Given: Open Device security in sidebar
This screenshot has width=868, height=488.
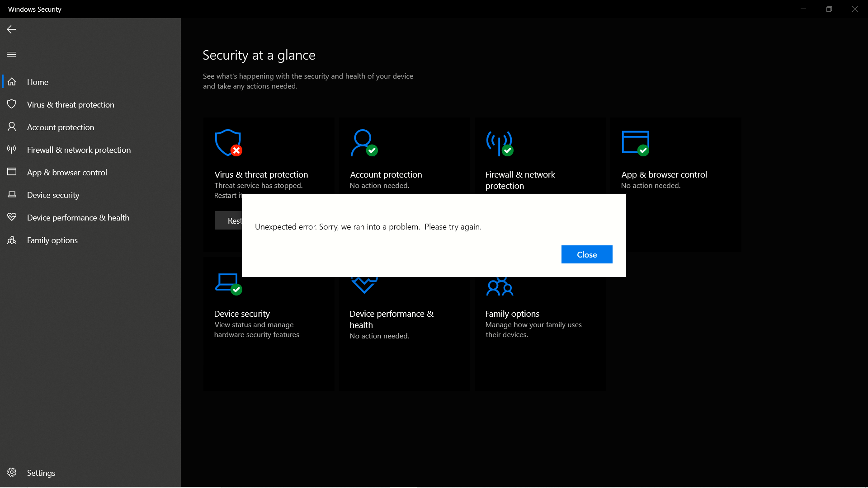Looking at the screenshot, I should (90, 195).
